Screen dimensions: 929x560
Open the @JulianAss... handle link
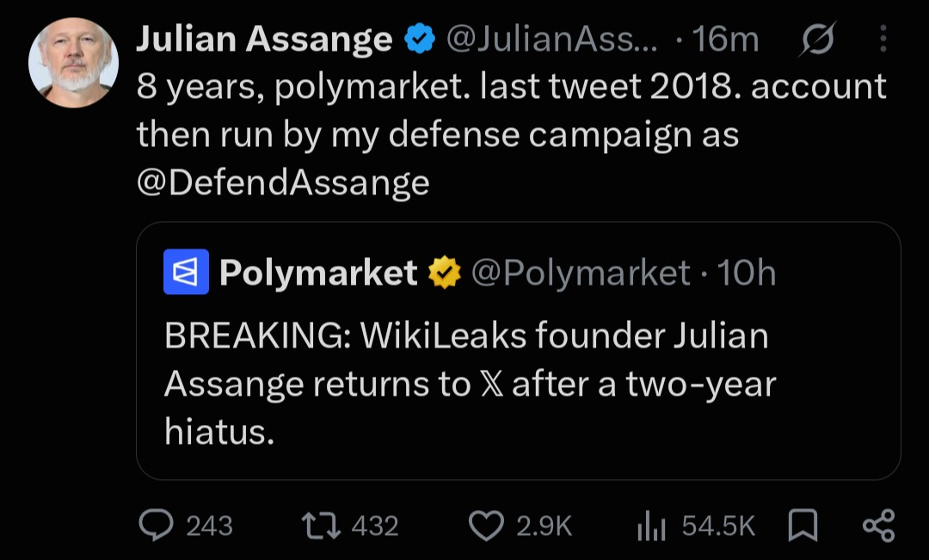(x=551, y=39)
